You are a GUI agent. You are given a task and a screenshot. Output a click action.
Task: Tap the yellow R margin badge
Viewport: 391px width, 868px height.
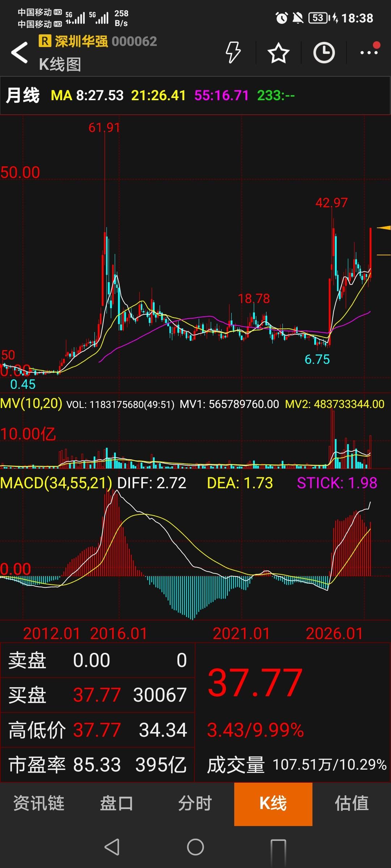click(45, 41)
